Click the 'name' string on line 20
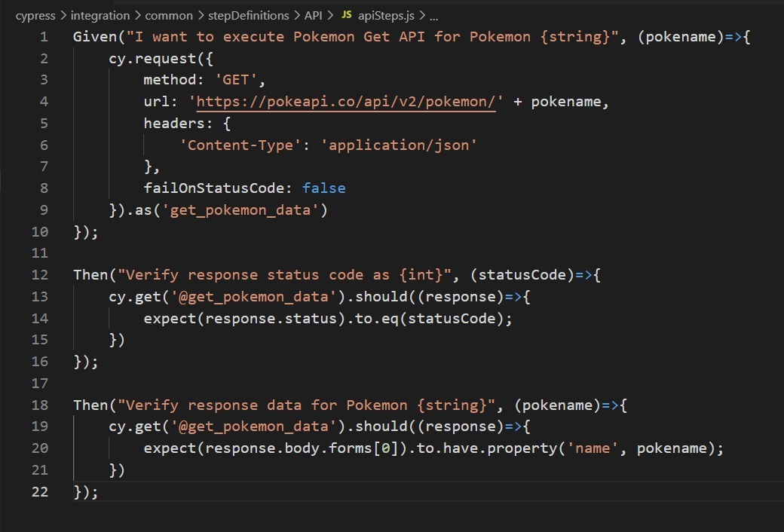Image resolution: width=784 pixels, height=532 pixels. coord(593,448)
